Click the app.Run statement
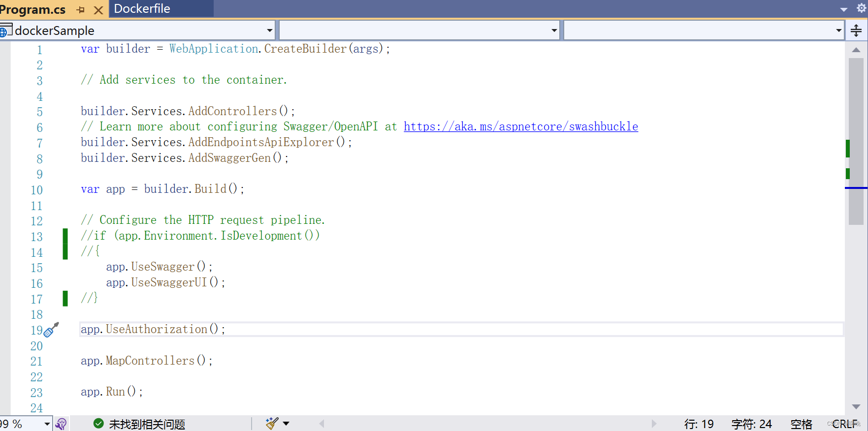Image resolution: width=868 pixels, height=431 pixels. [x=112, y=392]
